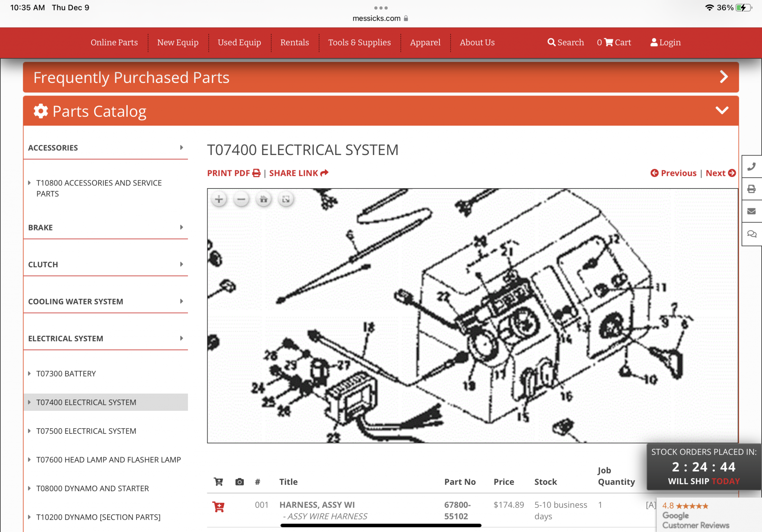Tap the browser three-dots menu

point(381,8)
